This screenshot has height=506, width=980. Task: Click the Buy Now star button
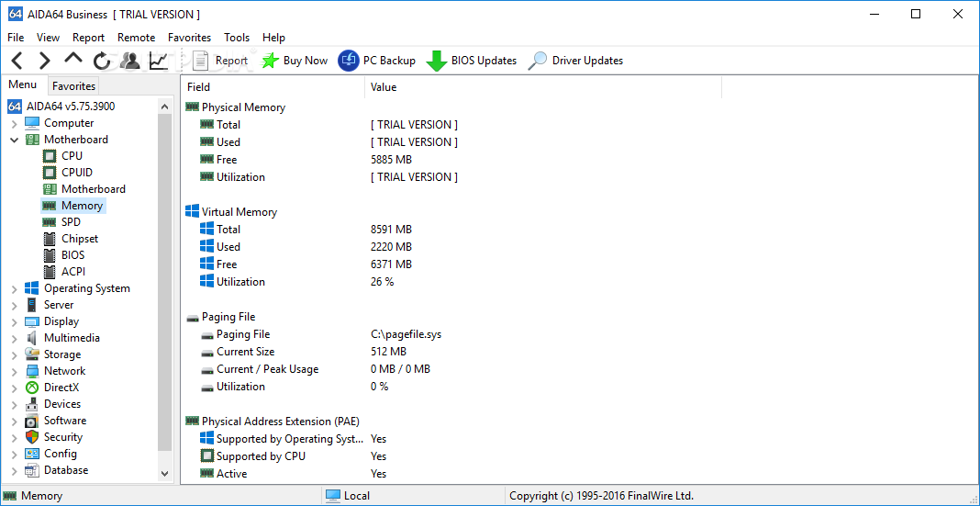[x=295, y=61]
